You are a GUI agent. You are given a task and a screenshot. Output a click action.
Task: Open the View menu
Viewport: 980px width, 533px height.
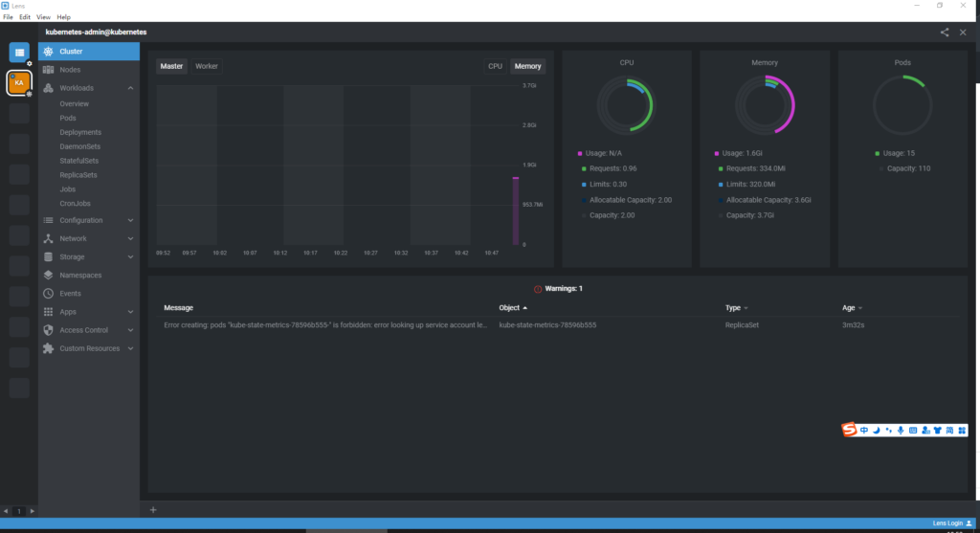point(44,17)
